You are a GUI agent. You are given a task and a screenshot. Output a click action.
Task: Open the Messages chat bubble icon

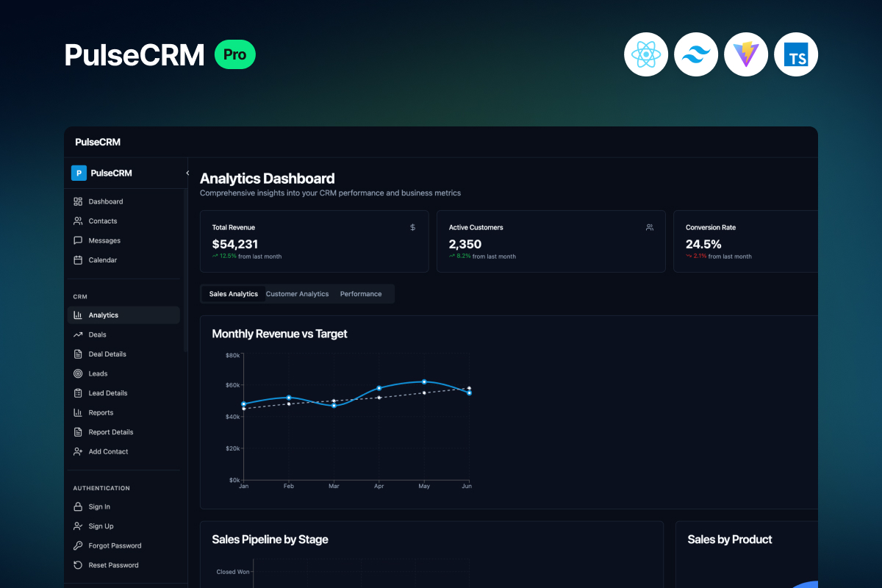[78, 240]
